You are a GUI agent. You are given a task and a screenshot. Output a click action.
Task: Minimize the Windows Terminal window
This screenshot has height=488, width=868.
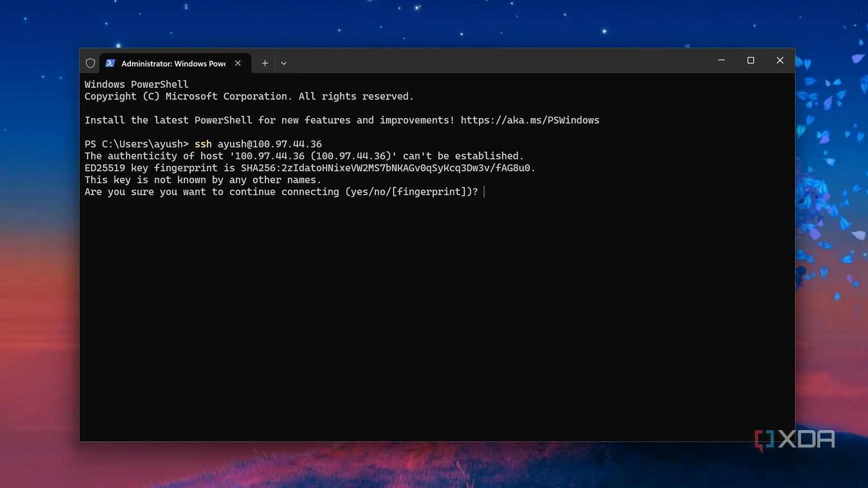coord(721,60)
